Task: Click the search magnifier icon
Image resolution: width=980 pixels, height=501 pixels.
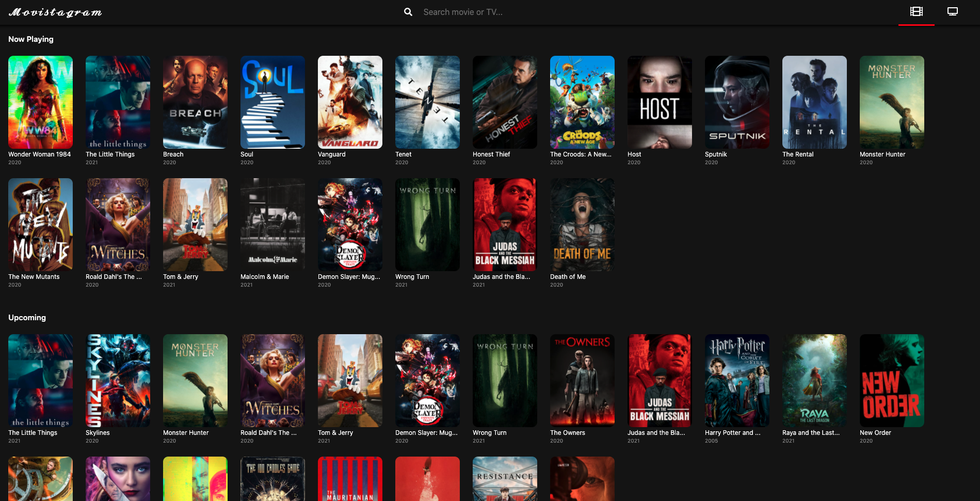Action: [x=408, y=12]
